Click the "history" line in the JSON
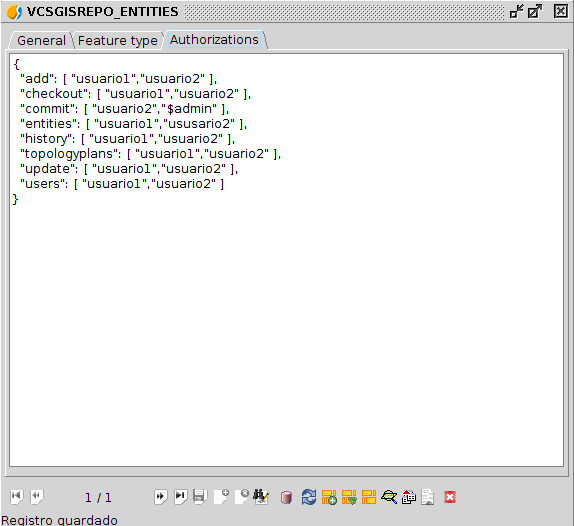 coord(127,139)
